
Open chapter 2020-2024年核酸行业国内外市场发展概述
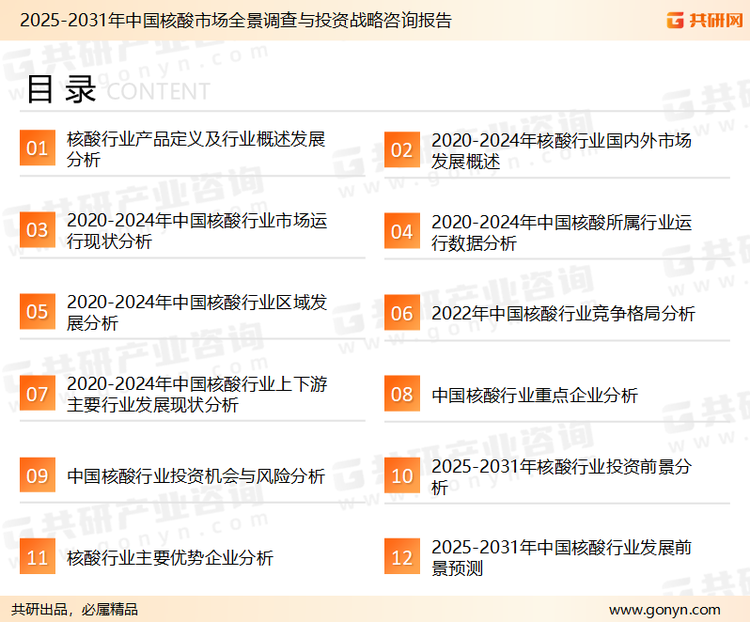(562, 151)
